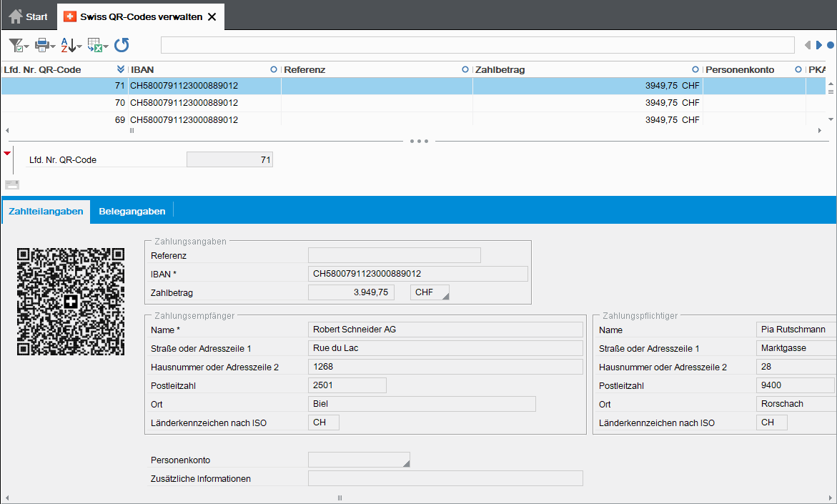The image size is (837, 504).
Task: Switch to the Belegangaben tab
Action: click(132, 211)
